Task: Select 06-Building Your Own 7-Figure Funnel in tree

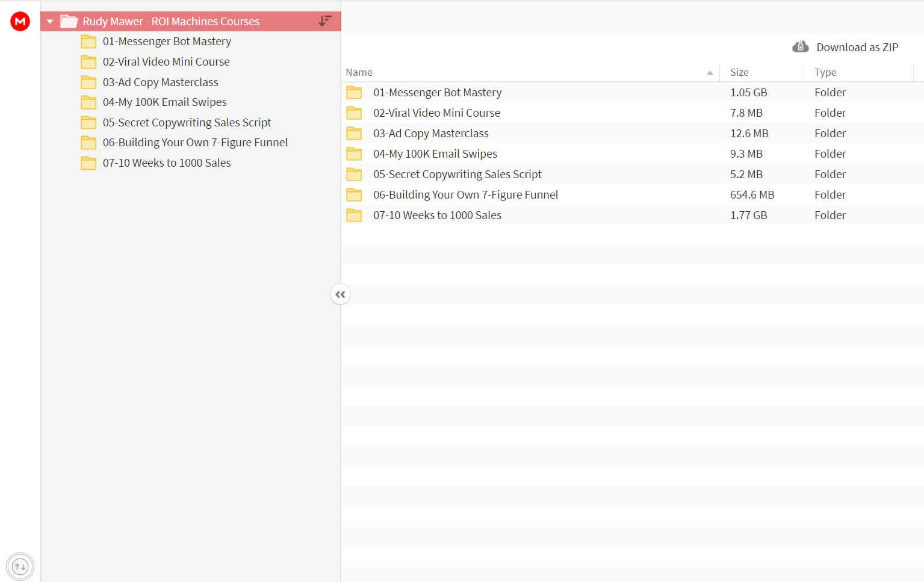Action: pos(195,143)
